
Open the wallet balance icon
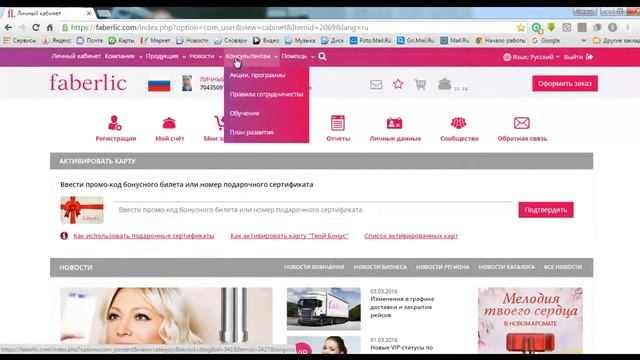[x=444, y=84]
